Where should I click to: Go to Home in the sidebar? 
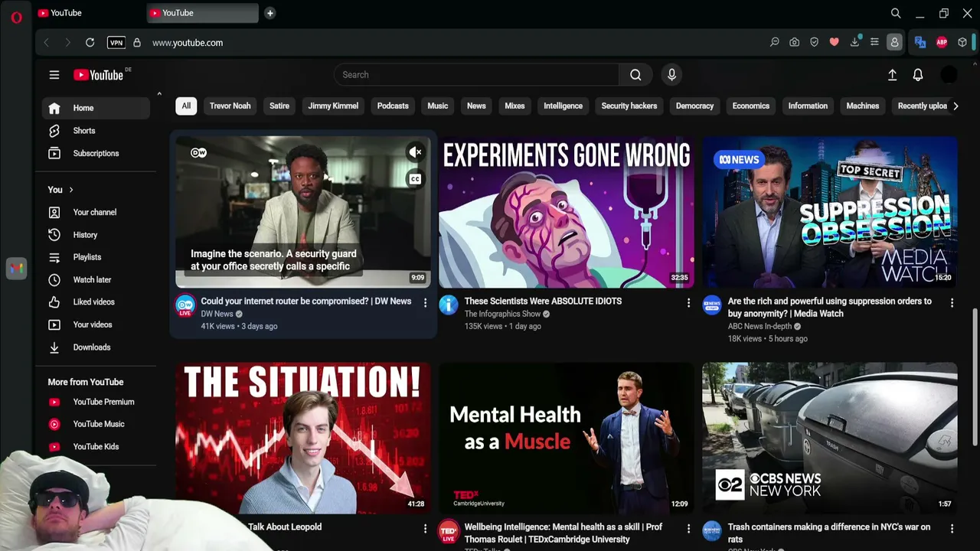96,108
